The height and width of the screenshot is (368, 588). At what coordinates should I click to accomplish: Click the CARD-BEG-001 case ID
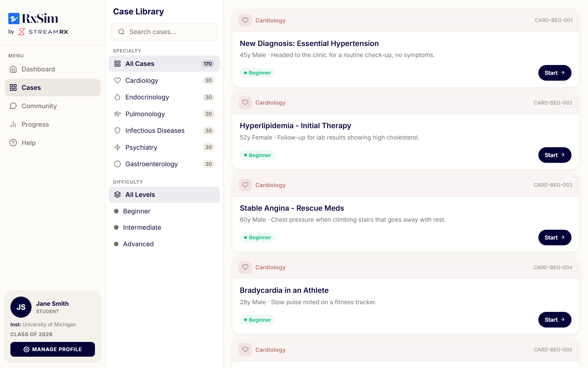pos(553,20)
